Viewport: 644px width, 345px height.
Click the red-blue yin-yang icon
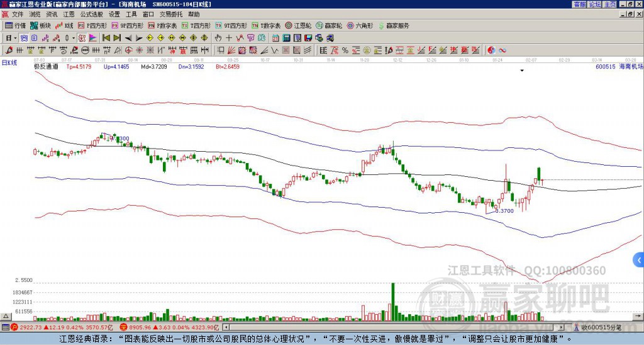pyautogui.click(x=491, y=50)
